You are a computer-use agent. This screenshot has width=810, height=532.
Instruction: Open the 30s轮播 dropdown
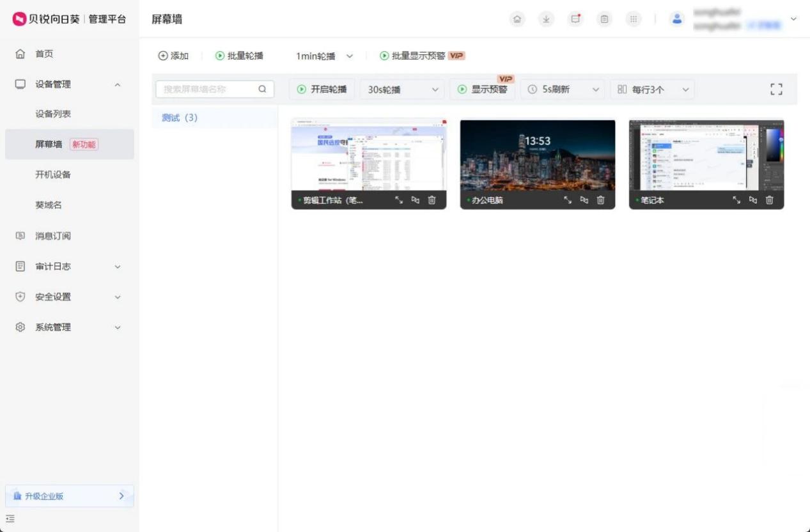point(402,90)
